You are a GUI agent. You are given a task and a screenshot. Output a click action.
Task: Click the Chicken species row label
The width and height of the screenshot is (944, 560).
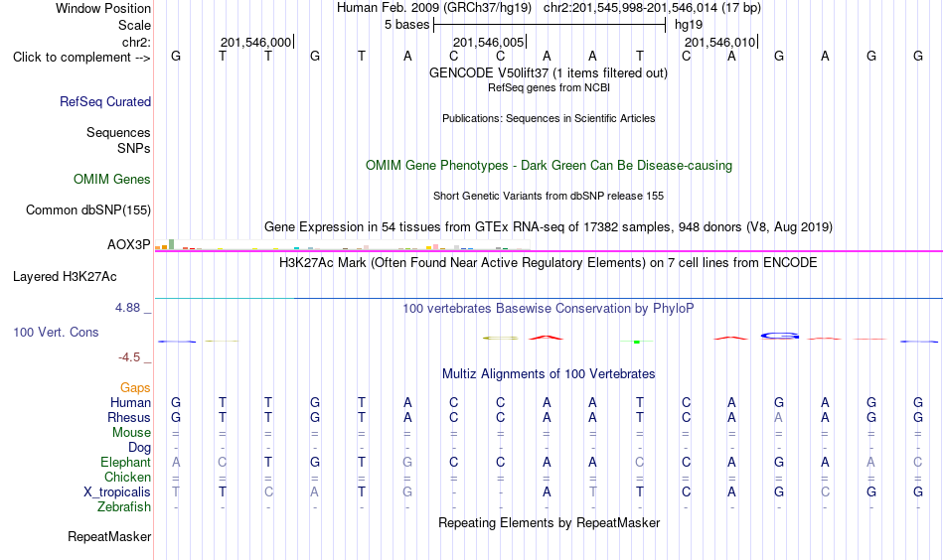click(127, 477)
